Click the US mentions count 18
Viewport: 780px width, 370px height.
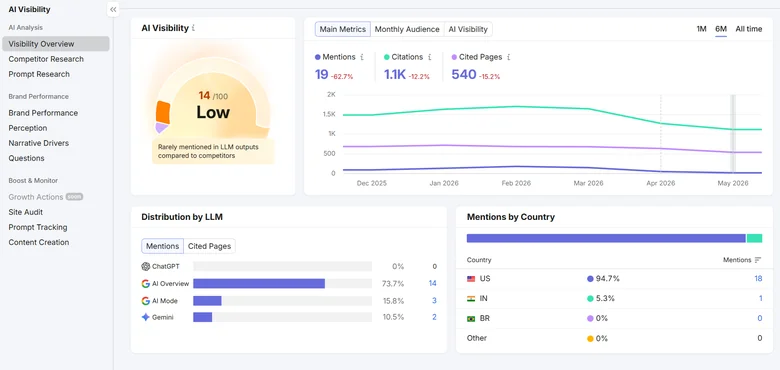click(758, 278)
